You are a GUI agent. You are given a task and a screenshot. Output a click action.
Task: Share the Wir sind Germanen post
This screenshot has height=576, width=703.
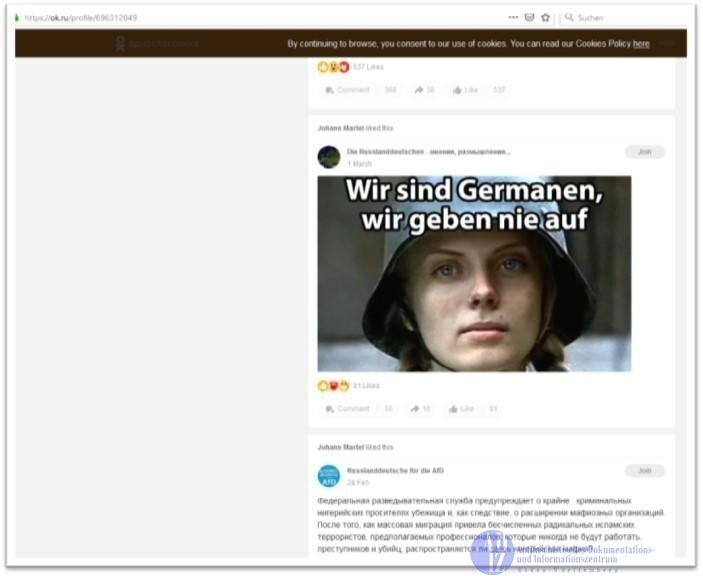[420, 408]
